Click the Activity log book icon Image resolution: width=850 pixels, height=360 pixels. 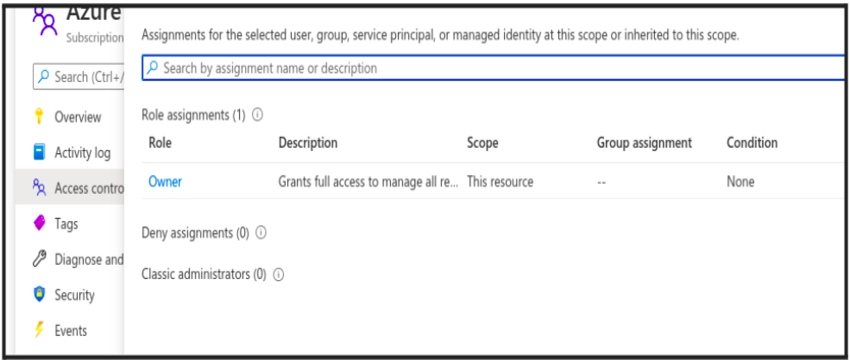[x=39, y=152]
